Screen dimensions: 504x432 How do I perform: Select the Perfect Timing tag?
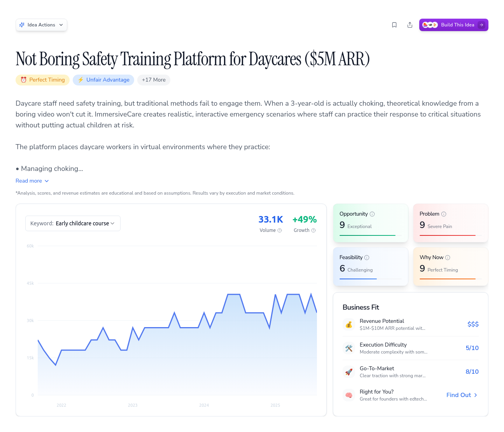pyautogui.click(x=43, y=80)
